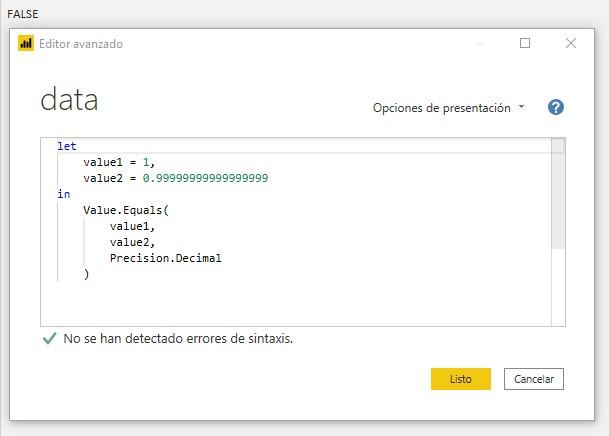Maximize the Editor avanzado window
The image size is (609, 436).
tap(525, 43)
